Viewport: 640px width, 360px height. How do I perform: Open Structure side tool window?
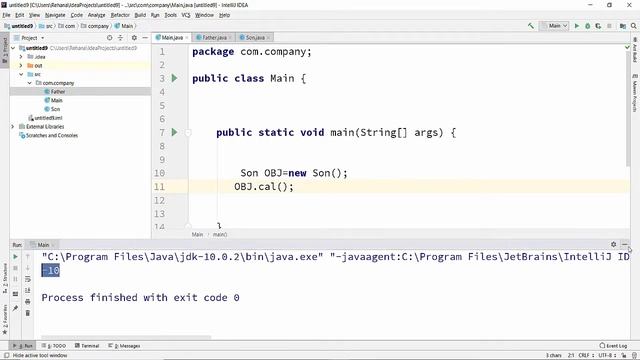pos(5,278)
